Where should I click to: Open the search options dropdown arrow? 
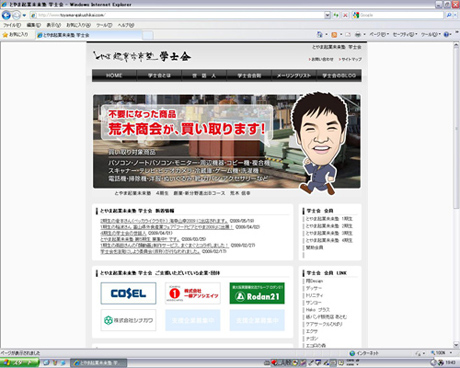[x=455, y=15]
